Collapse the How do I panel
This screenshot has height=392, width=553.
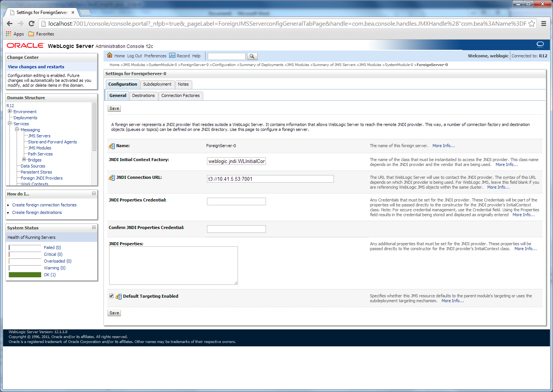click(94, 194)
